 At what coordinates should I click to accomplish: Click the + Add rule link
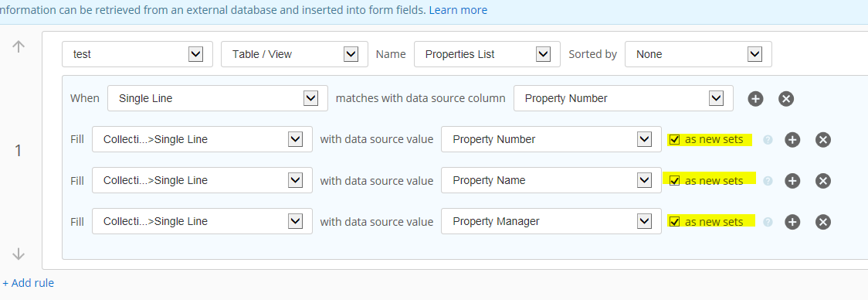pos(29,283)
